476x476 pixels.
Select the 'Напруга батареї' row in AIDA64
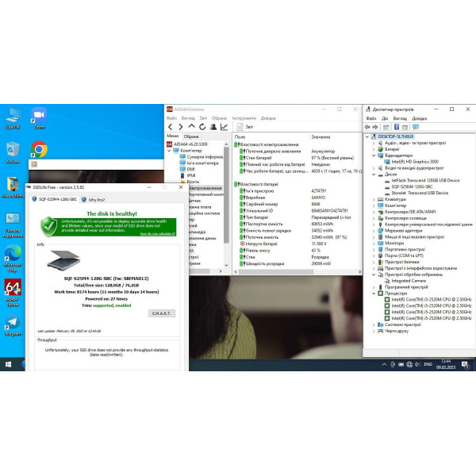(x=297, y=244)
